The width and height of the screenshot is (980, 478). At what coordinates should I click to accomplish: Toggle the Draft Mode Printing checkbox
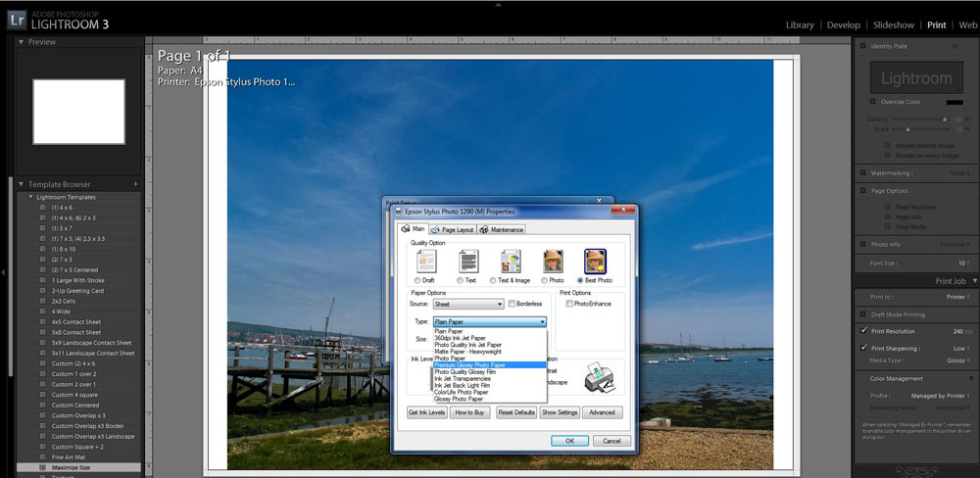point(862,313)
